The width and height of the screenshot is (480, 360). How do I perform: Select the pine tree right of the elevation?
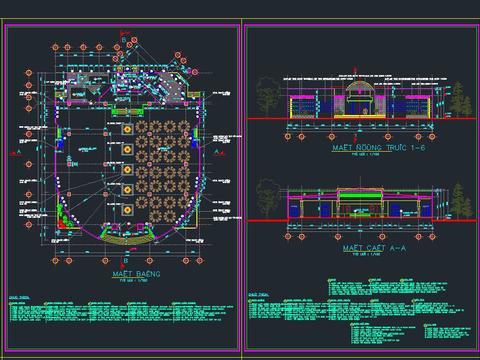[x=461, y=100]
